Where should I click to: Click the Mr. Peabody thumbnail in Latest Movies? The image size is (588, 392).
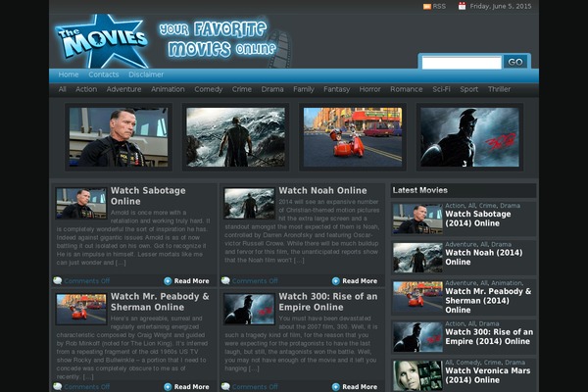click(417, 297)
